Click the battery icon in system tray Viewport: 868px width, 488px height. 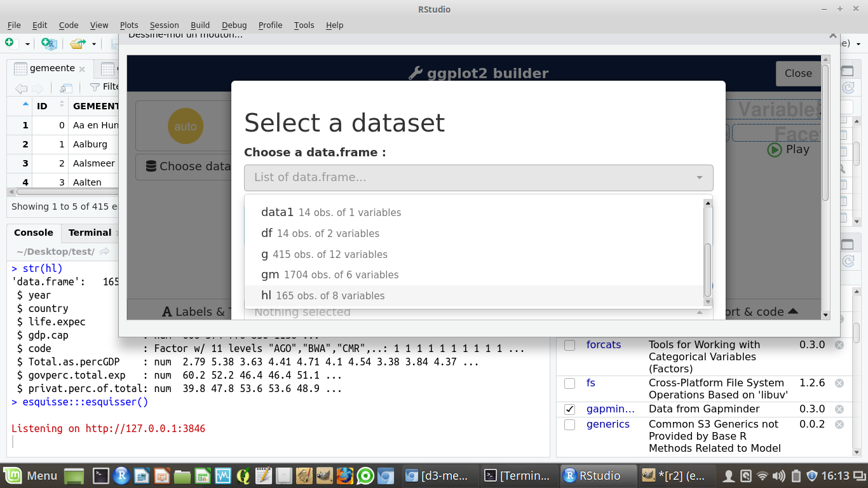point(796,475)
